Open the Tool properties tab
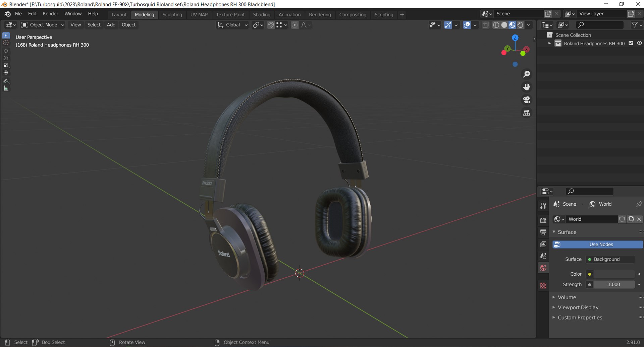This screenshot has width=644, height=347. pyautogui.click(x=543, y=206)
